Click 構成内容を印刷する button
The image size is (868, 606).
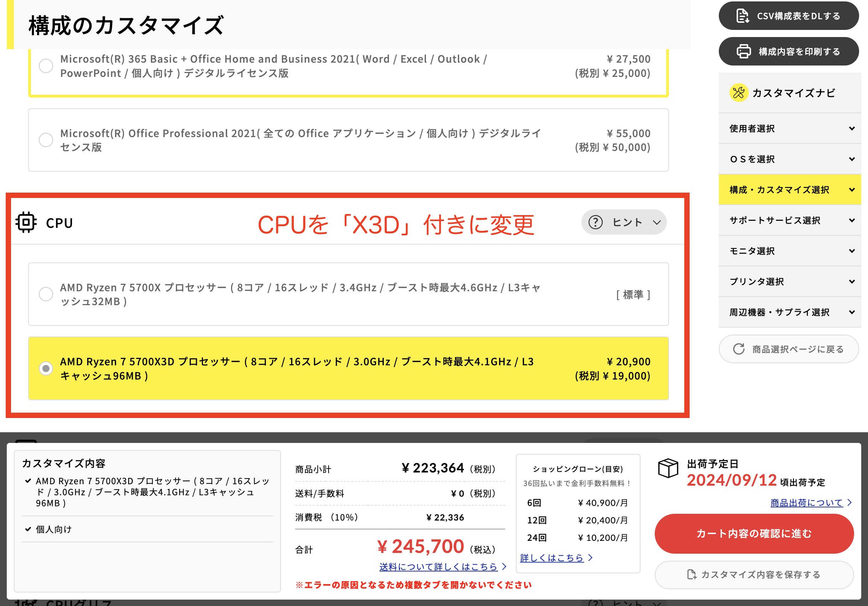(x=789, y=51)
